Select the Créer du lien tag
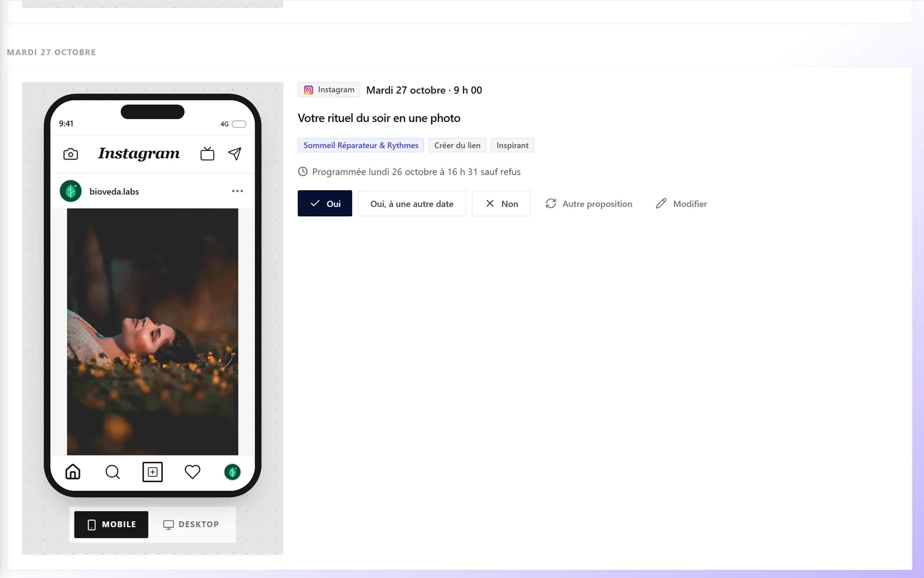The width and height of the screenshot is (924, 578). click(x=457, y=145)
